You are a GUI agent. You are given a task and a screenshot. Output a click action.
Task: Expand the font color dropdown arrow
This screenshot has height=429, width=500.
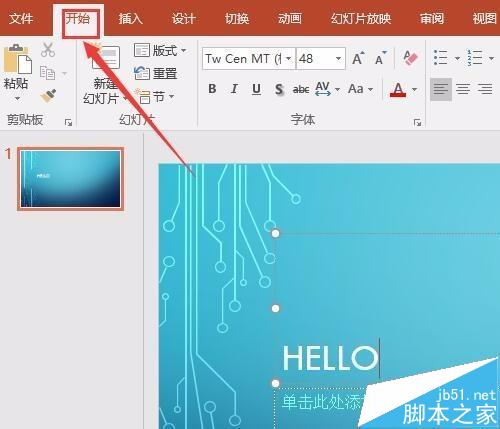pyautogui.click(x=414, y=89)
